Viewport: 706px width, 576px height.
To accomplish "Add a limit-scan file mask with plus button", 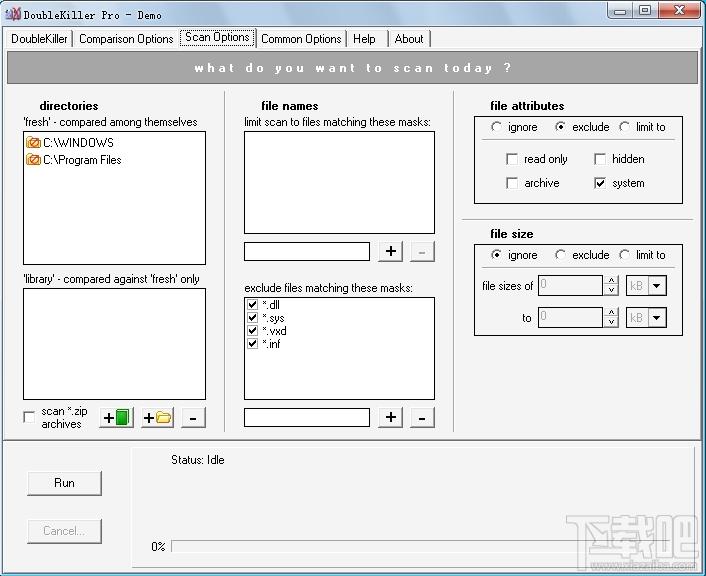I will [391, 251].
